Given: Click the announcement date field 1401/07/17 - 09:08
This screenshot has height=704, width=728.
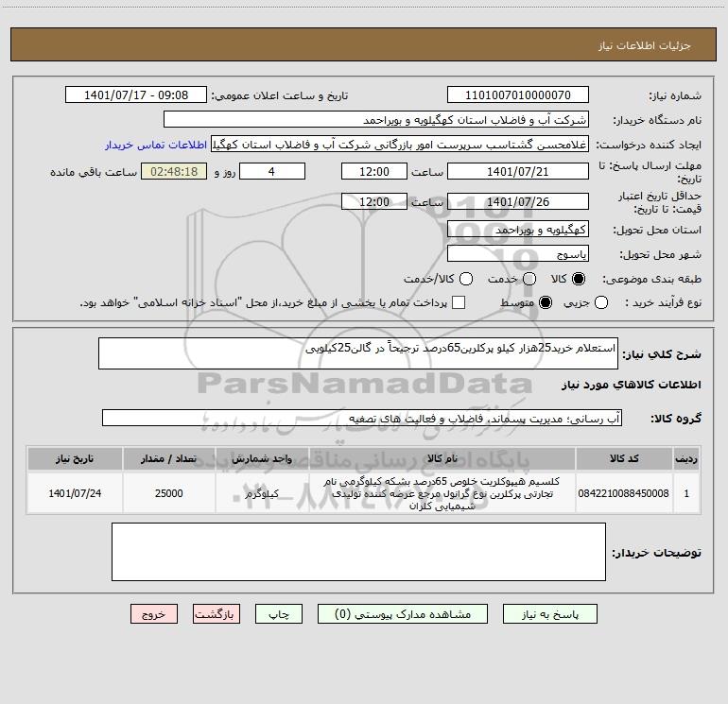Looking at the screenshot, I should click(x=136, y=95).
